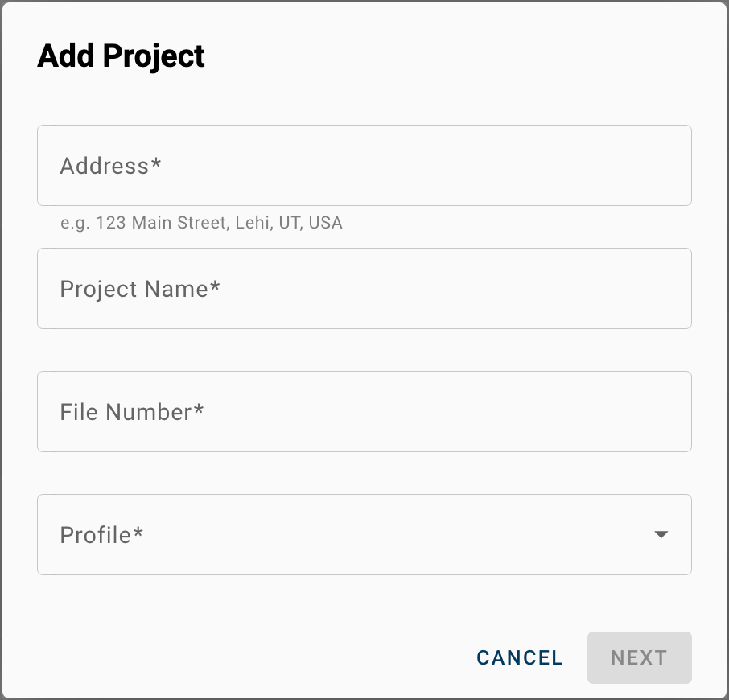
Task: Click the Add Project dialog title
Action: tap(121, 56)
